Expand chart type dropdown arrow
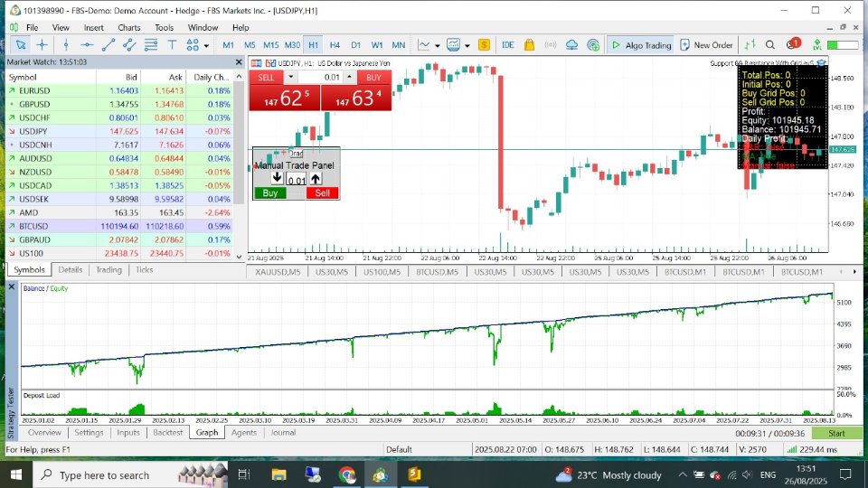This screenshot has width=868, height=488. pos(438,46)
